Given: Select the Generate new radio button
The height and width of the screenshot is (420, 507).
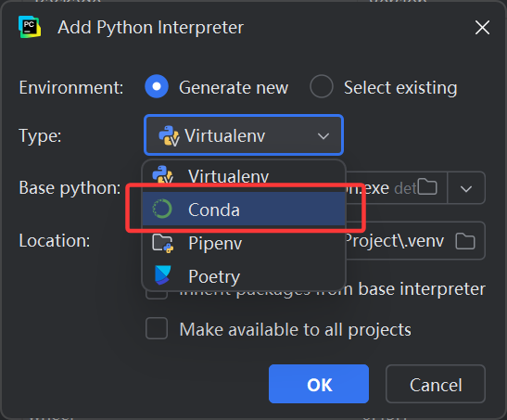Looking at the screenshot, I should [x=157, y=86].
